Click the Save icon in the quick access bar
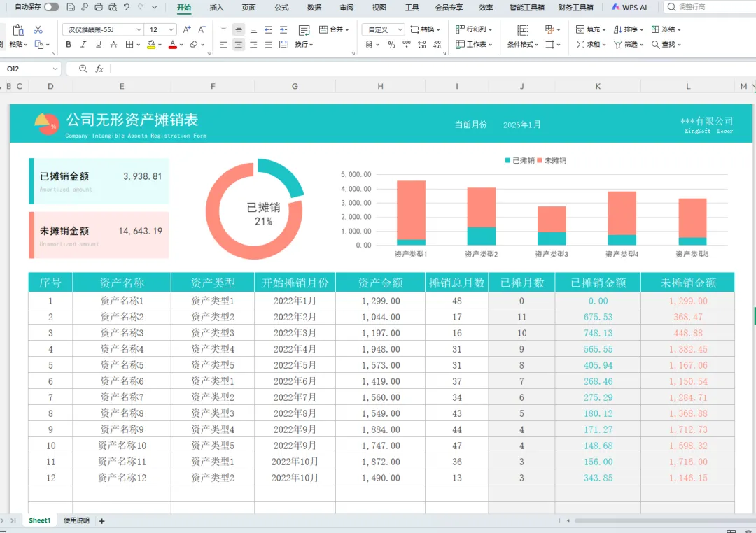Screen dimensions: 756x533 [x=71, y=7]
